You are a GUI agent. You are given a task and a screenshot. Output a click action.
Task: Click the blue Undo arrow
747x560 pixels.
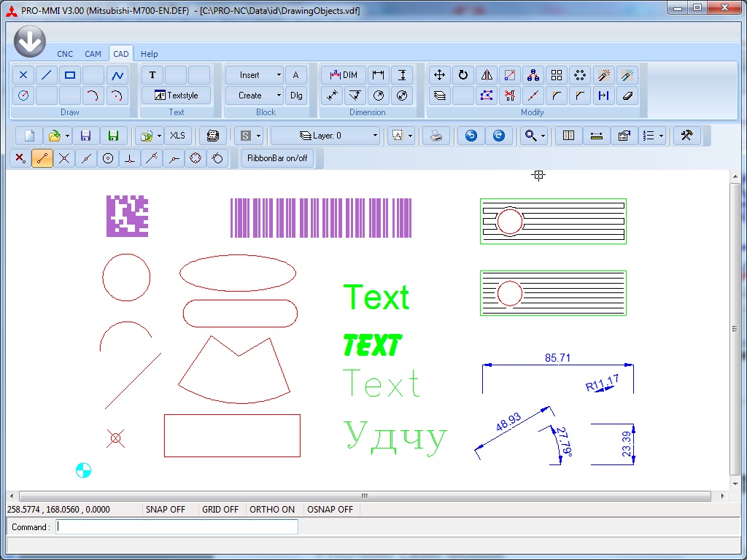pyautogui.click(x=471, y=136)
